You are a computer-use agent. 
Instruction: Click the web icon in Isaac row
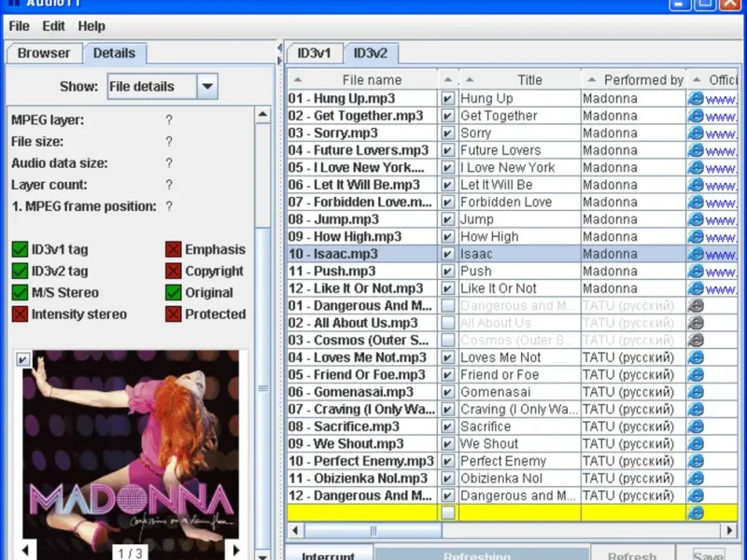[696, 254]
